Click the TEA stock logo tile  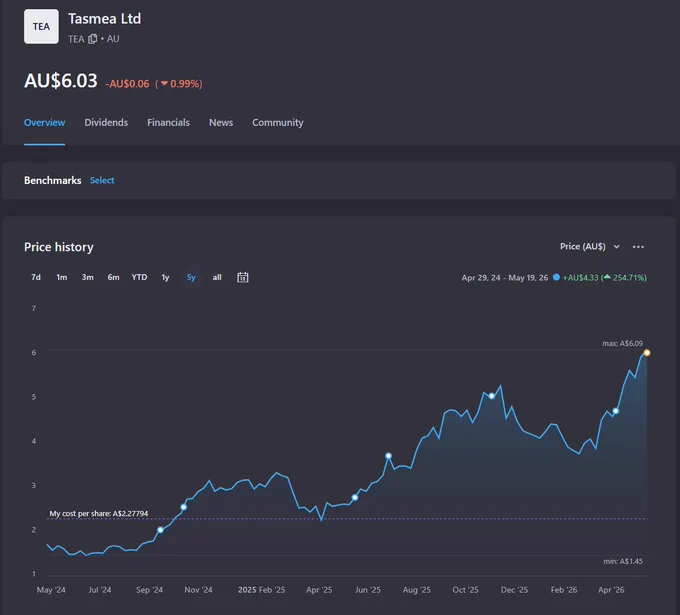(x=41, y=26)
